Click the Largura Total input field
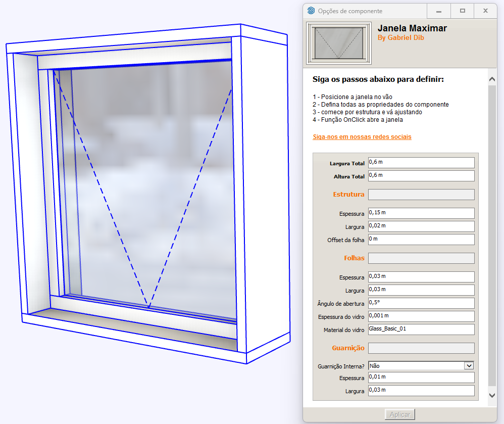 coord(421,163)
